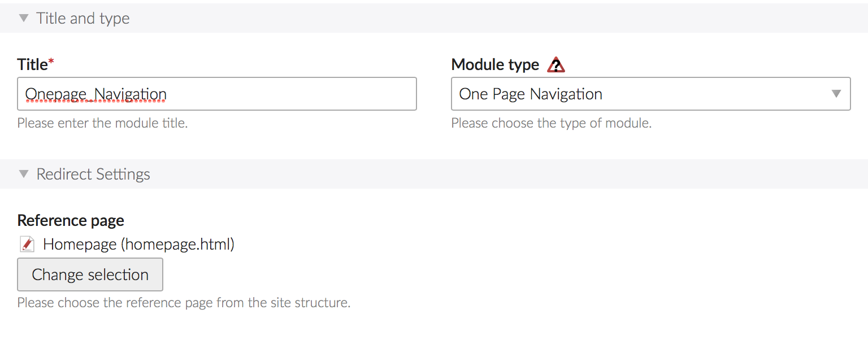This screenshot has height=340, width=868.
Task: Click into the Title input field
Action: [283, 94]
